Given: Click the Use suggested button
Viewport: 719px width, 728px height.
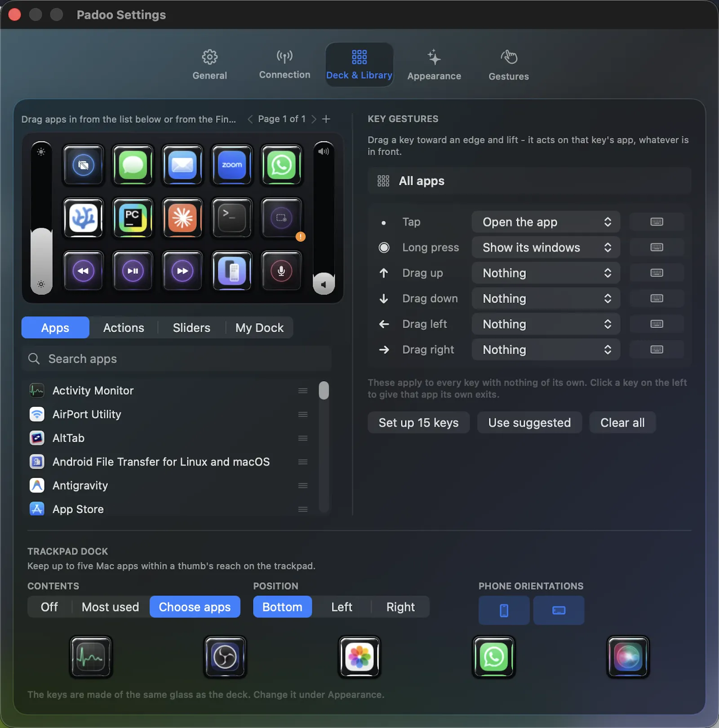Looking at the screenshot, I should (529, 423).
